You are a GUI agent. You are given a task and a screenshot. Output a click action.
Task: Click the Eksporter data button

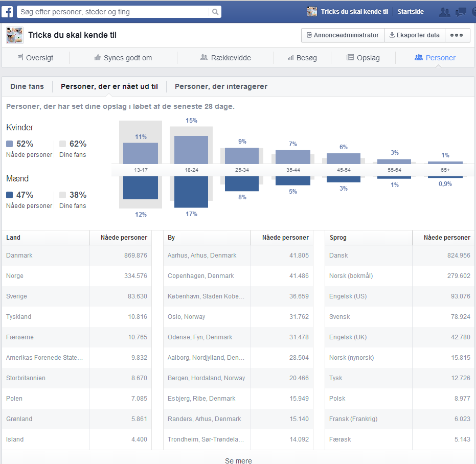[x=414, y=35]
